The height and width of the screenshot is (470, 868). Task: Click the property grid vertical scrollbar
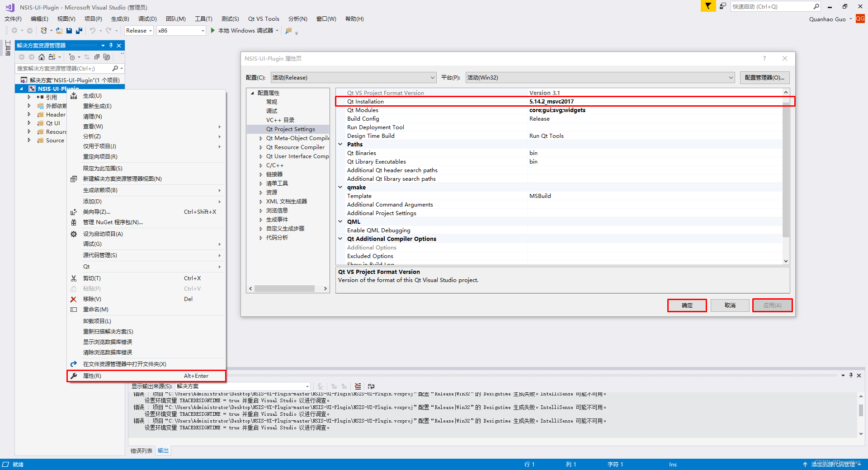[786, 169]
